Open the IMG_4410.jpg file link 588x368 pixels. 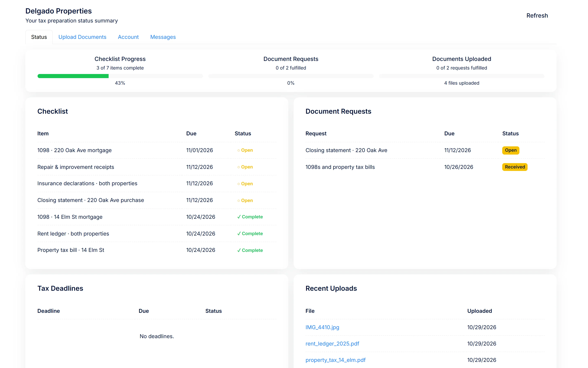(322, 327)
